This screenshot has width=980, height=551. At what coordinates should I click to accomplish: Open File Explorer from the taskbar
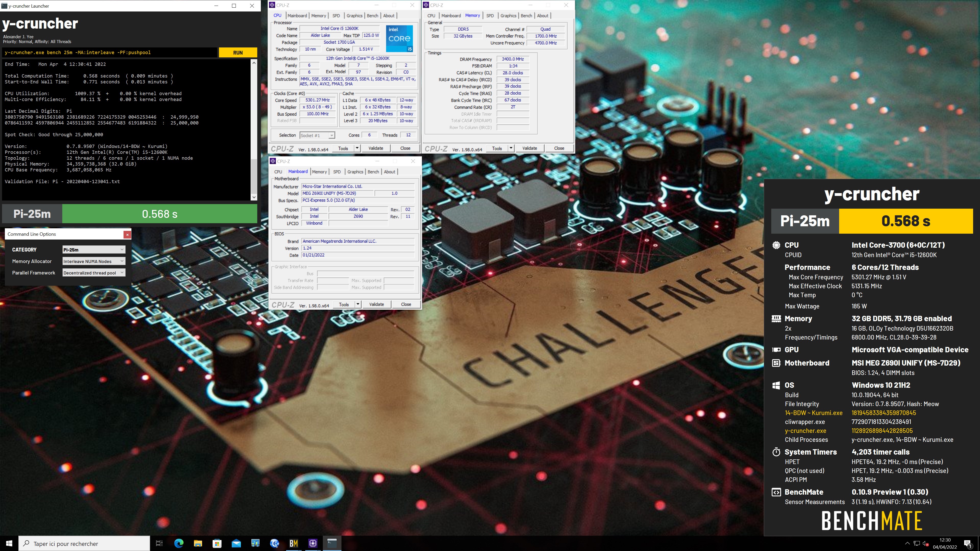198,543
